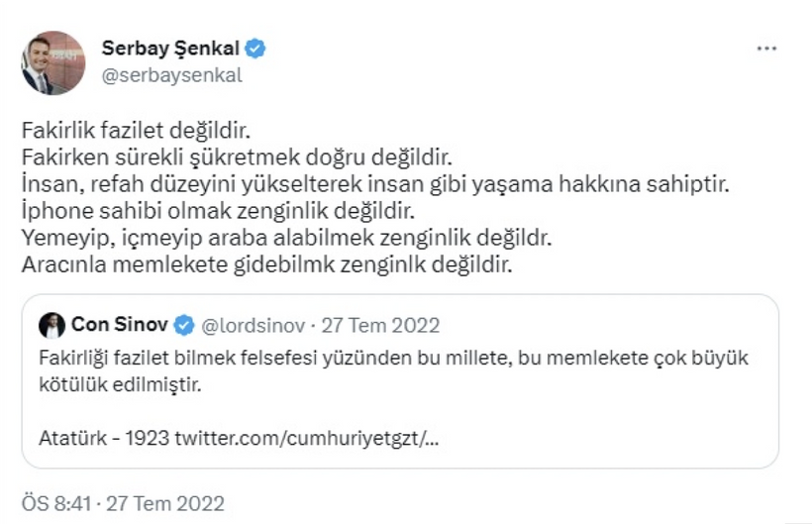Click the line "İphone sahibi olmak zenginlik değildir."

point(216,211)
